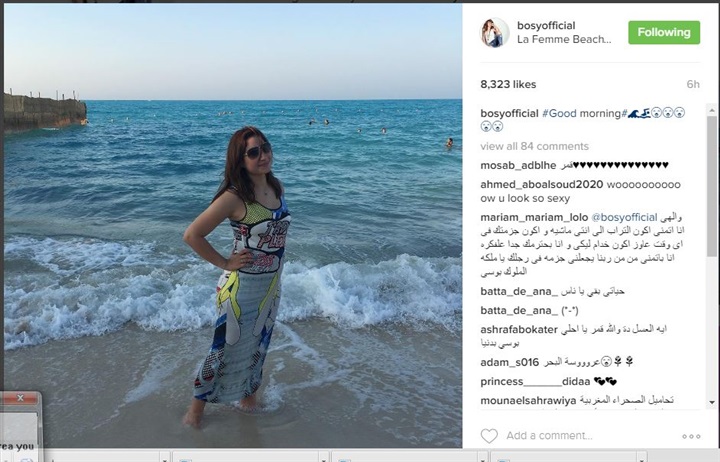View the 8,323 likes list
720x462 pixels.
508,85
